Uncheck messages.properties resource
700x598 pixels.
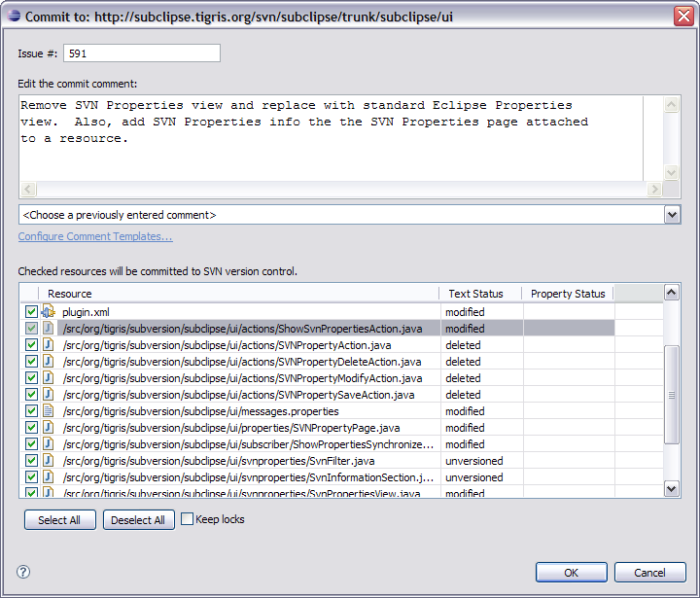click(31, 411)
